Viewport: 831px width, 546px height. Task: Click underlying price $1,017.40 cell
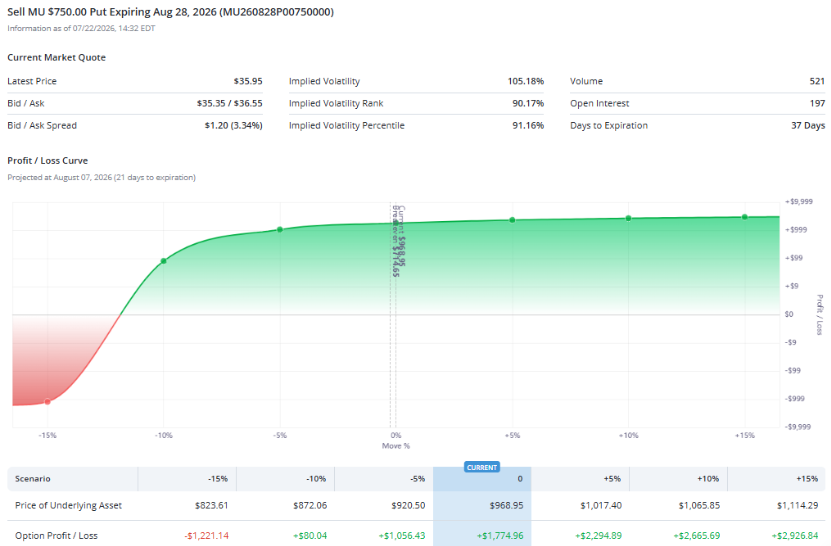coord(601,505)
